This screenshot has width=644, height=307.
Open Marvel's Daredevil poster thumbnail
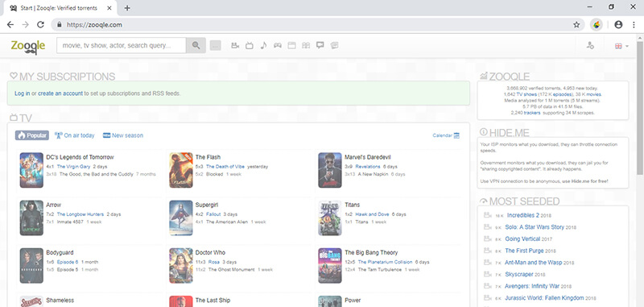tap(330, 170)
